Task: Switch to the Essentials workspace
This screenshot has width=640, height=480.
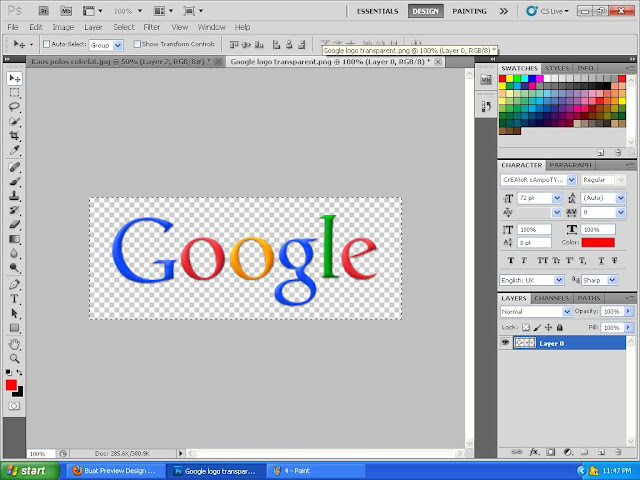Action: tap(378, 11)
